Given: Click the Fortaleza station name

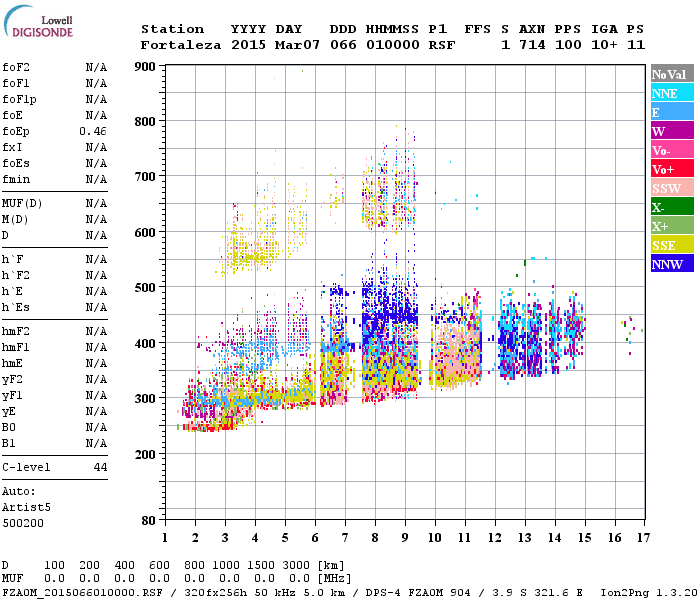Looking at the screenshot, I should click(181, 45).
